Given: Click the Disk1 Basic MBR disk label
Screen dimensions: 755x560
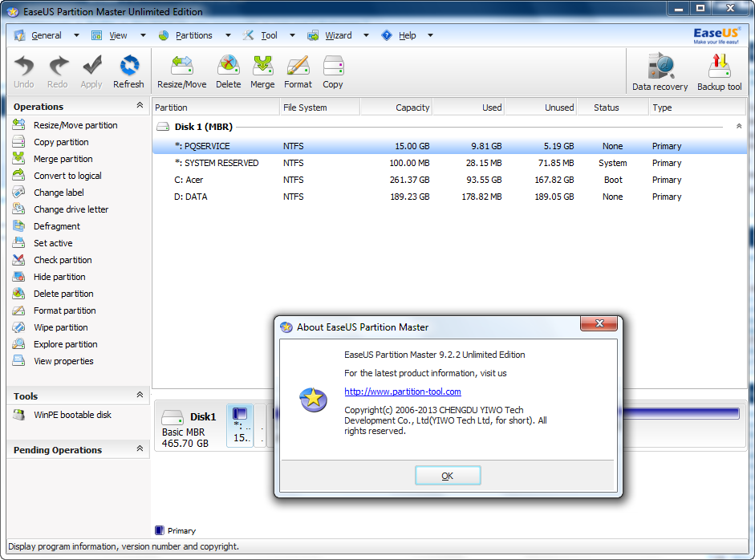Looking at the screenshot, I should 189,429.
